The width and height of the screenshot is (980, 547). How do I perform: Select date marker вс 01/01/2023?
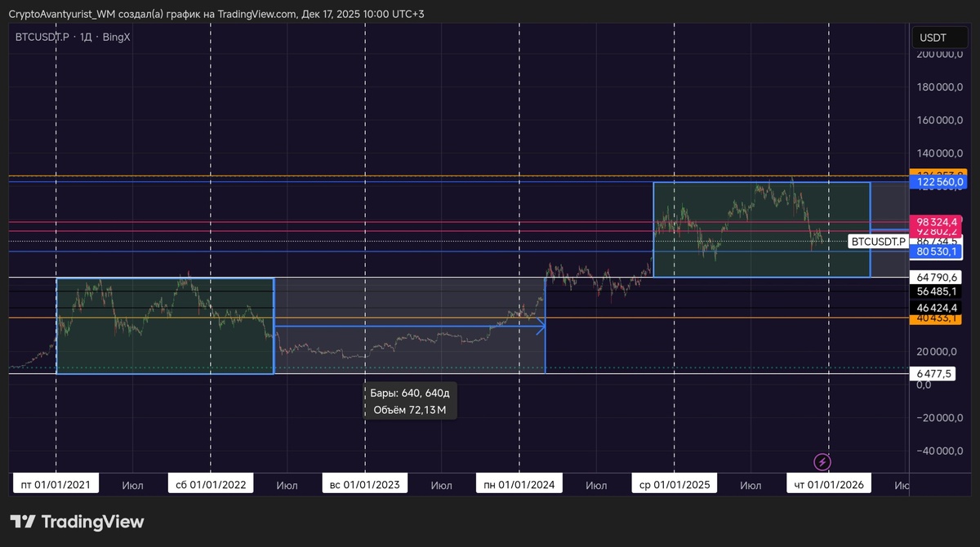[365, 485]
